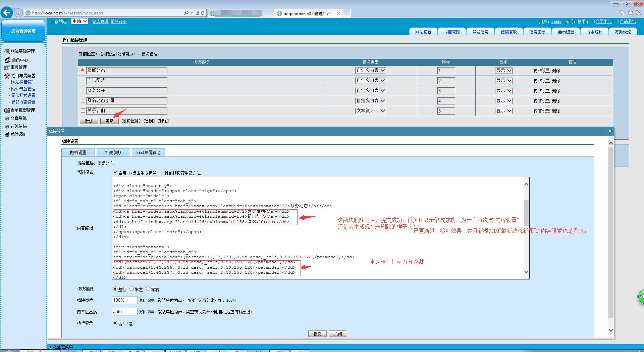This screenshot has height=352, width=644.
Task: Open module type dropdown for 关于我们
Action: (370, 111)
